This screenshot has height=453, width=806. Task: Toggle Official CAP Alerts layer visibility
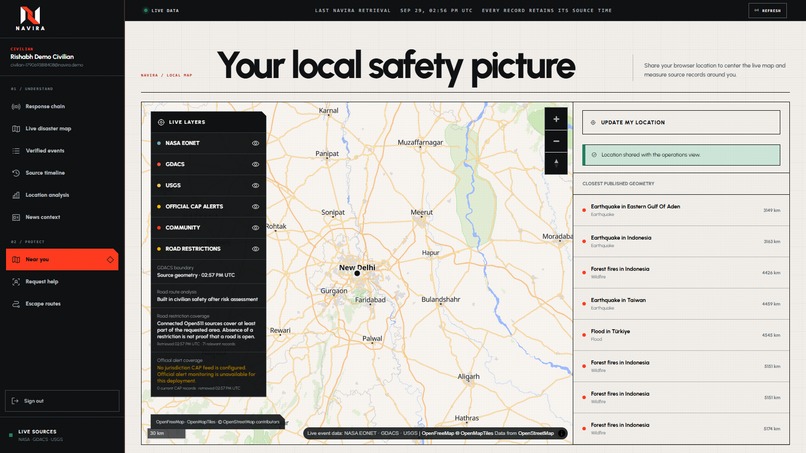point(255,207)
